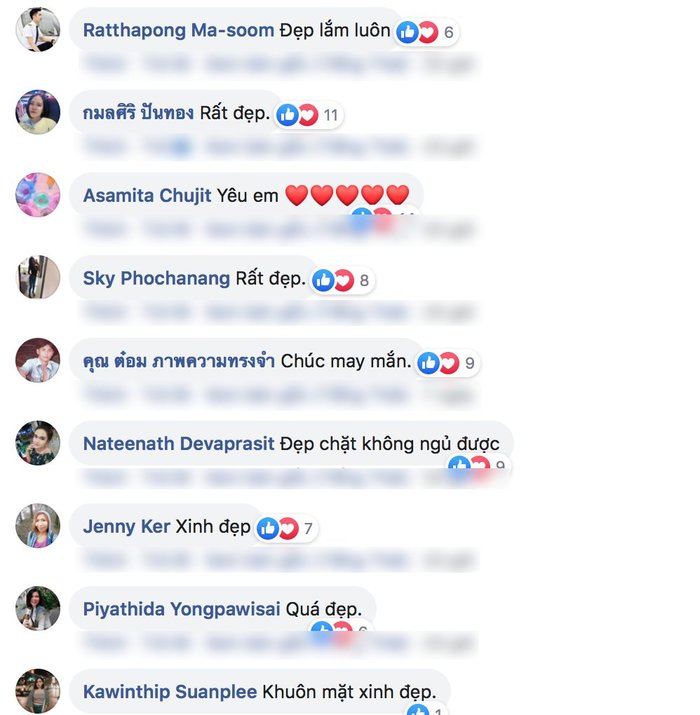Image resolution: width=700 pixels, height=715 pixels.
Task: Click heart reaction on Chúc may mắn comment
Action: coord(449,363)
